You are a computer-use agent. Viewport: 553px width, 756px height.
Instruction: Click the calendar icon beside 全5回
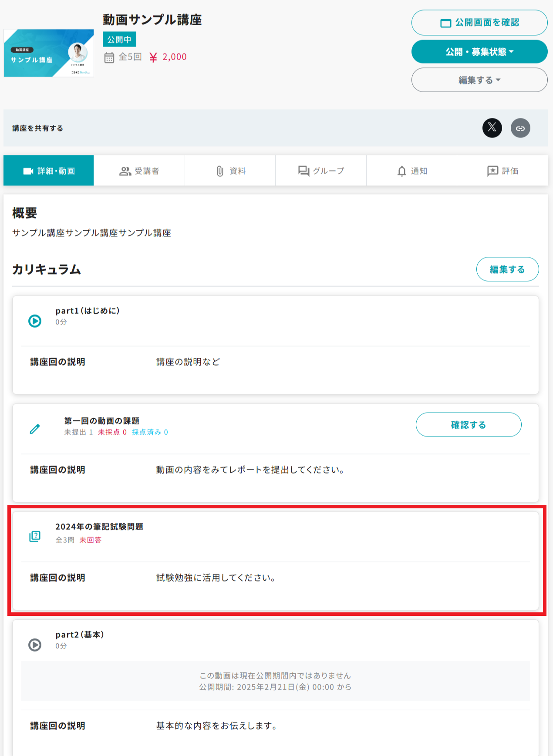point(109,57)
